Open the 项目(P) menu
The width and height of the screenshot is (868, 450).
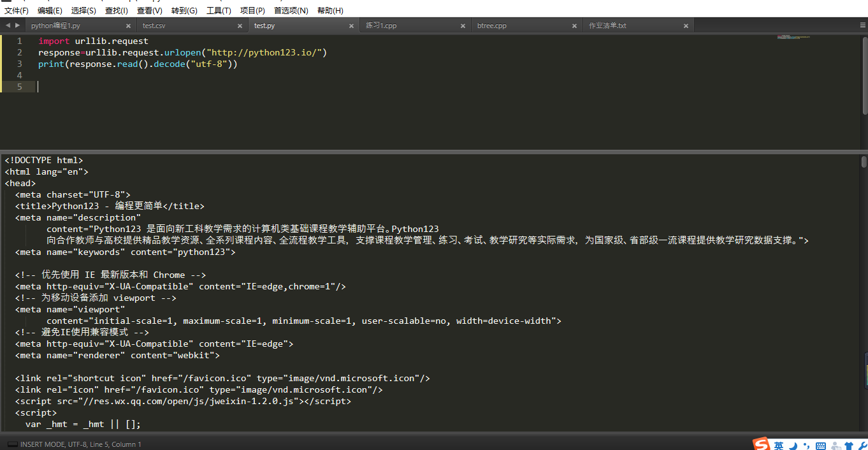[252, 11]
